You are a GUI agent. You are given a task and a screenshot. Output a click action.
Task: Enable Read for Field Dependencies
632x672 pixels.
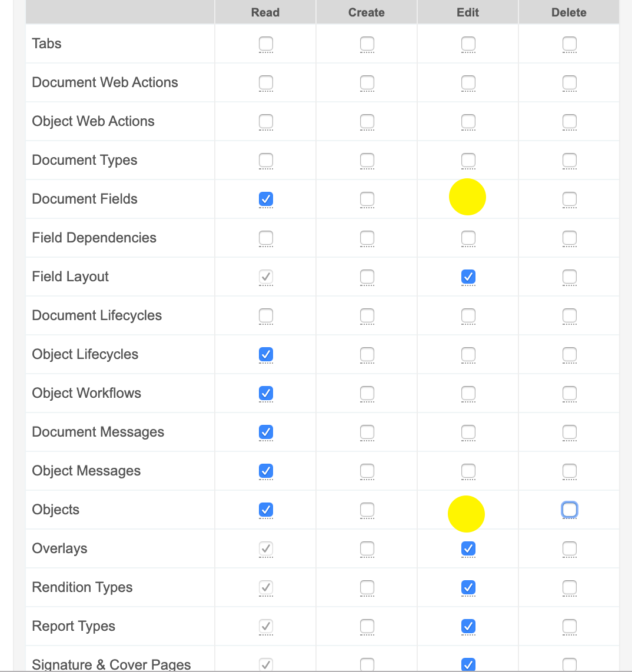click(266, 238)
